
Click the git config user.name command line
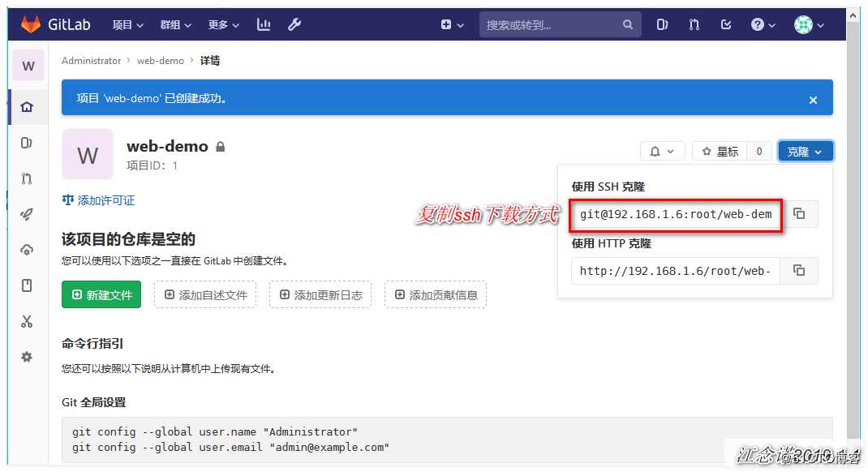click(x=215, y=431)
